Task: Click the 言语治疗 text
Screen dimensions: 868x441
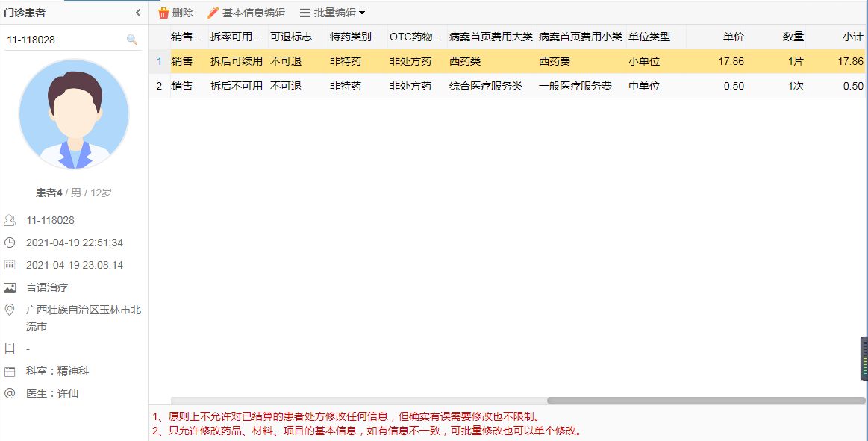Action: 47,288
